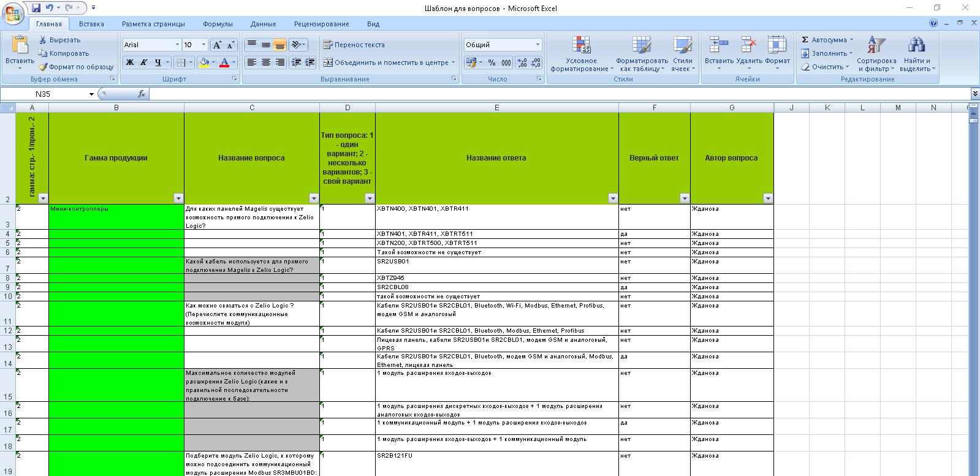This screenshot has width=980, height=476.
Task: Click the Paste (Вставить) icon
Action: point(20,46)
